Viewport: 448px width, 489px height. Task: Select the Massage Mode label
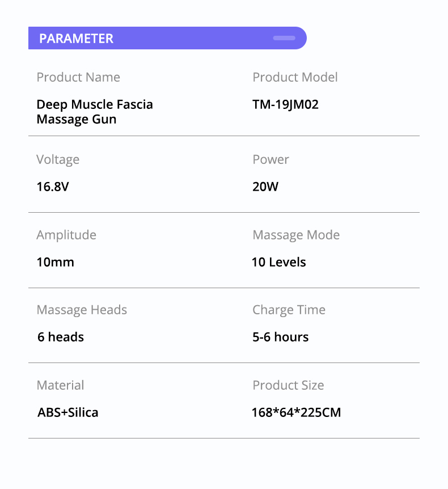[296, 235]
